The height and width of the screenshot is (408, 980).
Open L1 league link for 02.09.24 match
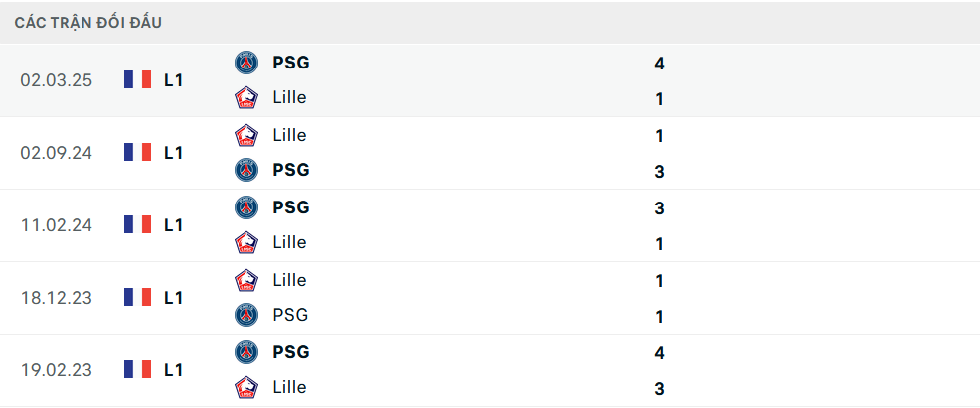click(x=173, y=153)
